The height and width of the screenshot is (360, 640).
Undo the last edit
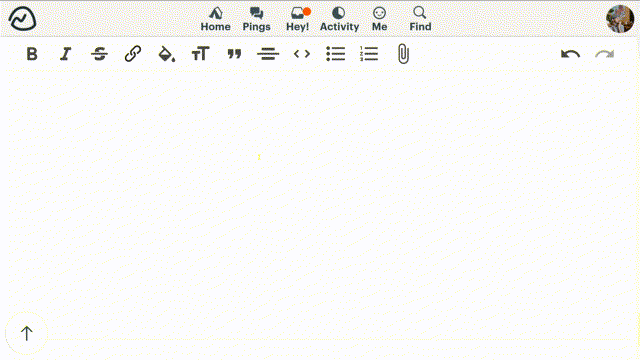(x=570, y=54)
